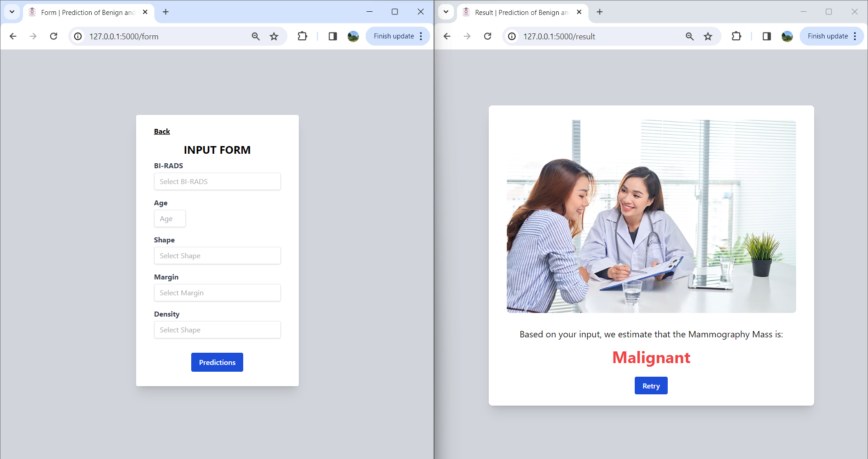Go back in the result browser window
The image size is (868, 459).
(447, 36)
